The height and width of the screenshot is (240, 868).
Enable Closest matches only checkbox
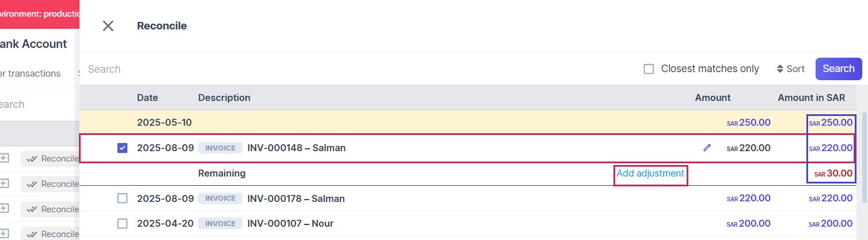click(649, 69)
